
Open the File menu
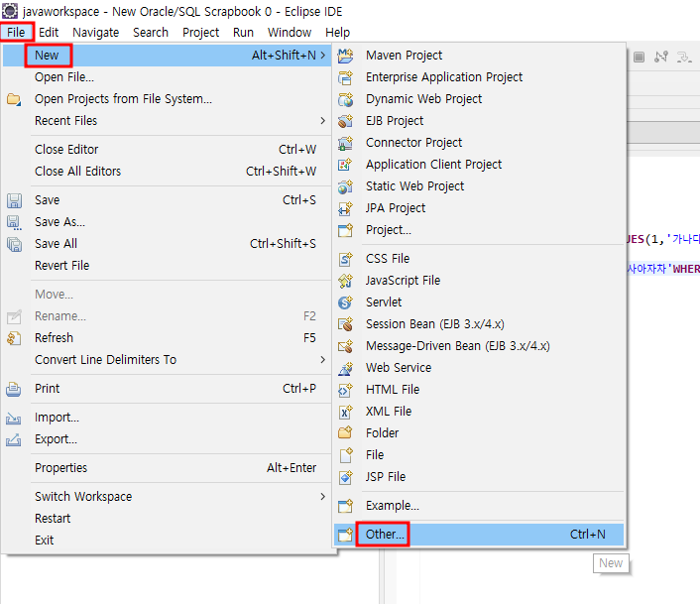click(x=16, y=32)
